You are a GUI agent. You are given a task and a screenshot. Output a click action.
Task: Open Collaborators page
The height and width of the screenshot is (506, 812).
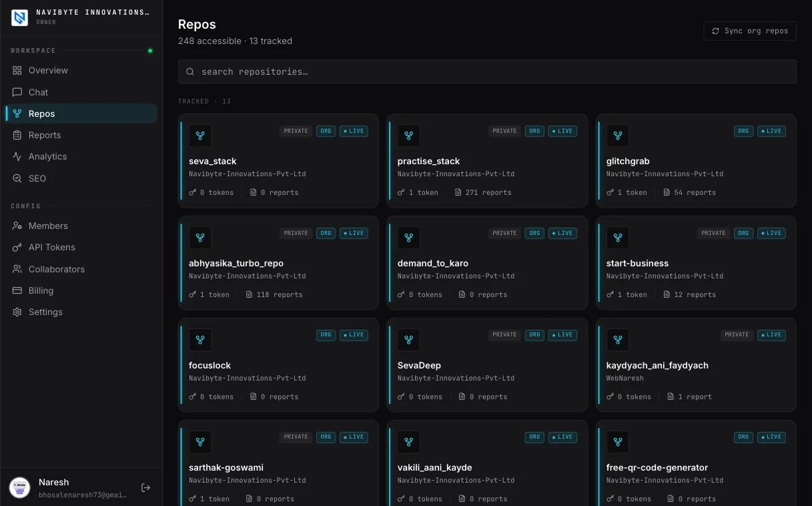[81, 269]
